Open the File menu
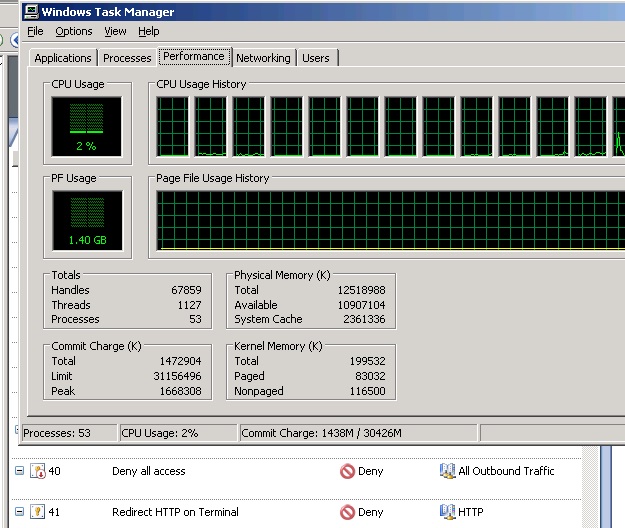 pos(35,31)
